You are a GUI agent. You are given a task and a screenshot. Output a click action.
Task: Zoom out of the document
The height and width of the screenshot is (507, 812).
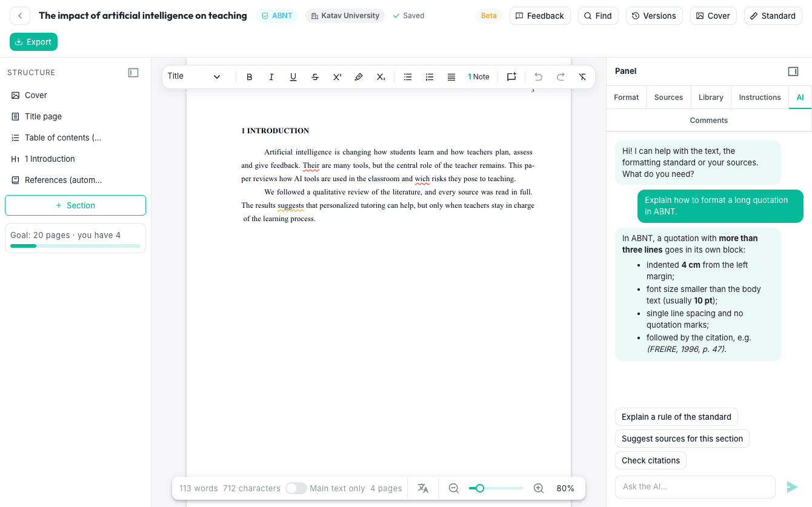tap(453, 488)
